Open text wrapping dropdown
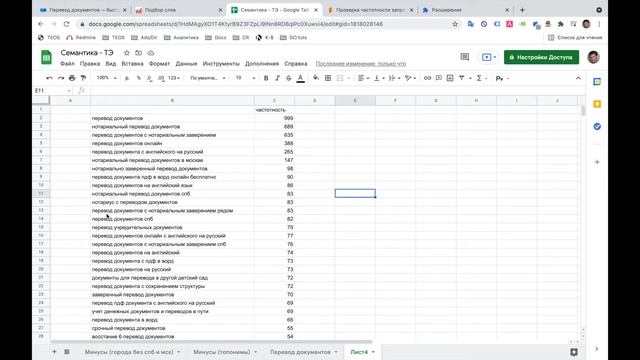This screenshot has width=640, height=360. [x=394, y=78]
